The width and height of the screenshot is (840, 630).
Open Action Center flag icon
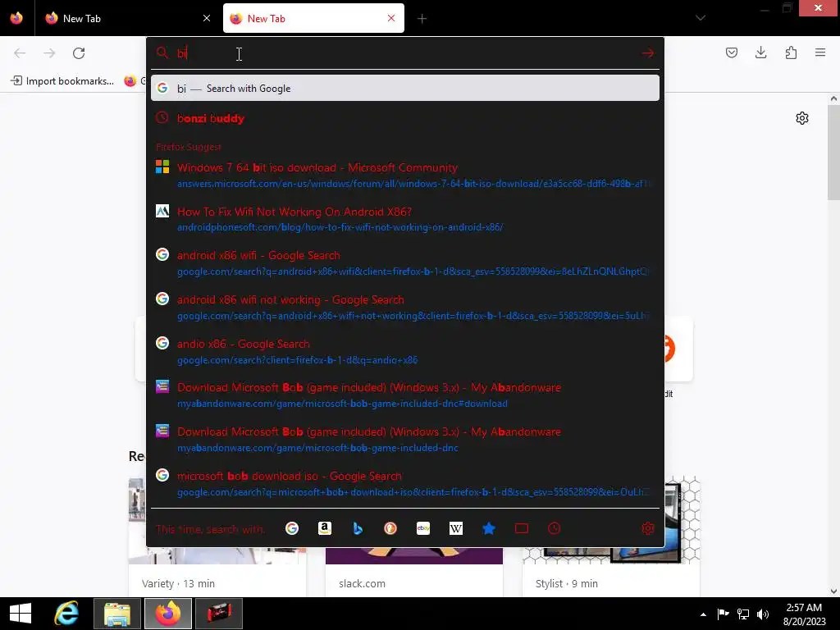coord(723,614)
